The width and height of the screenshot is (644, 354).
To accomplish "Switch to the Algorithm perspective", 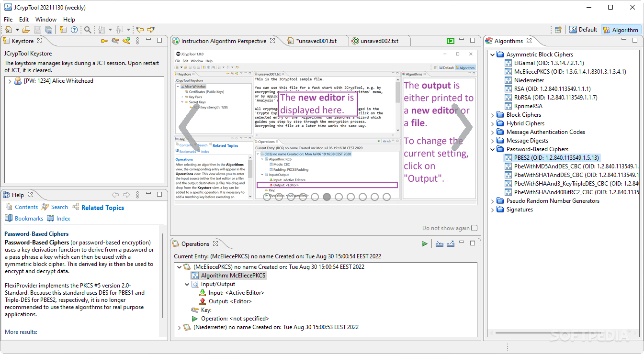I will point(621,30).
